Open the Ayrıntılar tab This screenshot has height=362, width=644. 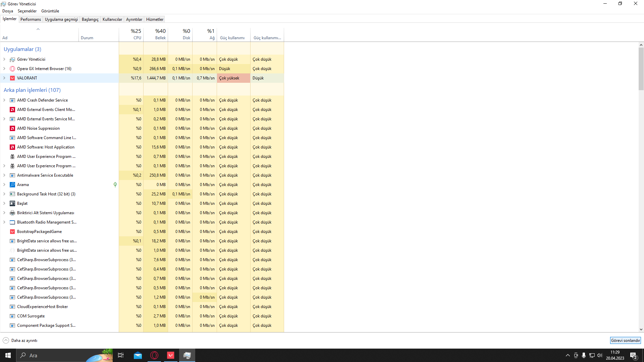point(134,19)
